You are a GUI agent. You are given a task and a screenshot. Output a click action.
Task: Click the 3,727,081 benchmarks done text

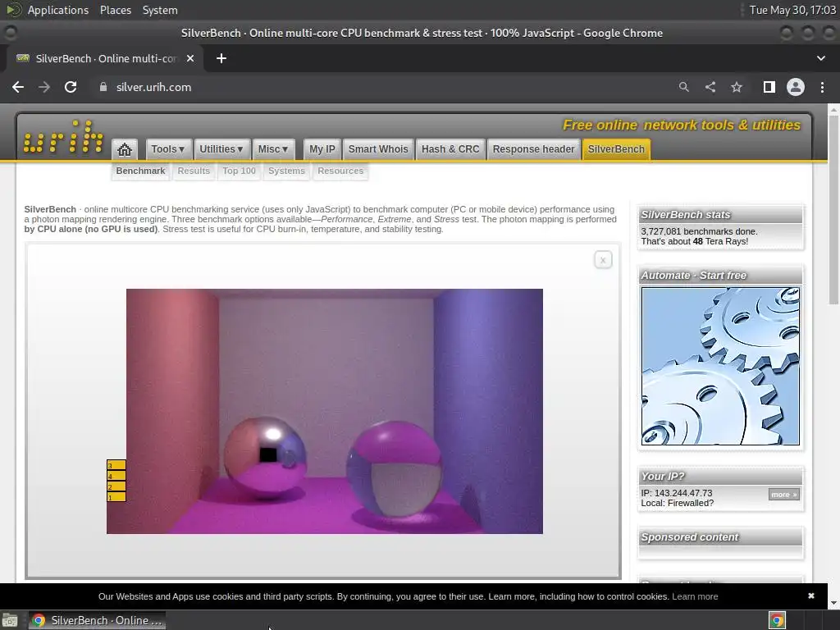(699, 231)
